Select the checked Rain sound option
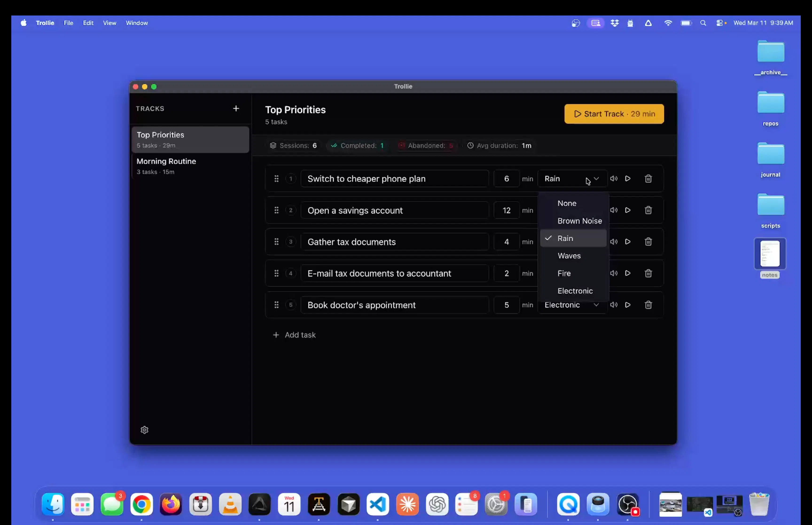Image resolution: width=812 pixels, height=525 pixels. click(x=574, y=238)
